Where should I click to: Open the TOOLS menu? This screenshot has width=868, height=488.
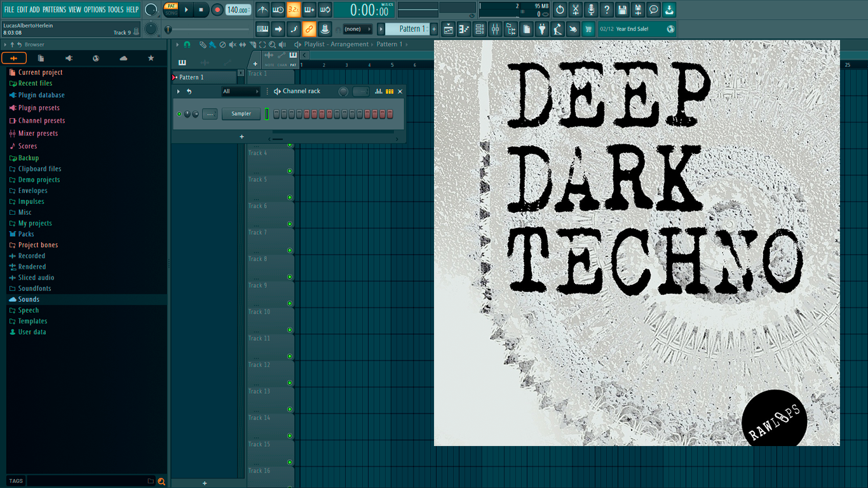click(116, 10)
